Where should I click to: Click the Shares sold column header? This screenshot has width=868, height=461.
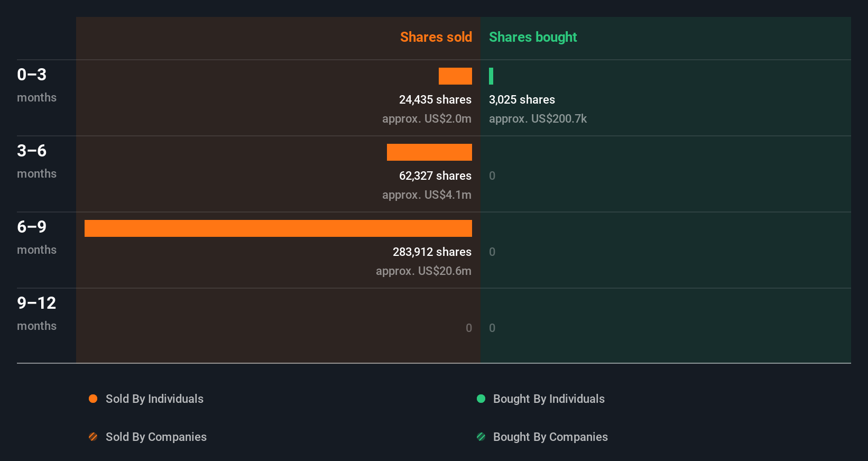click(436, 37)
